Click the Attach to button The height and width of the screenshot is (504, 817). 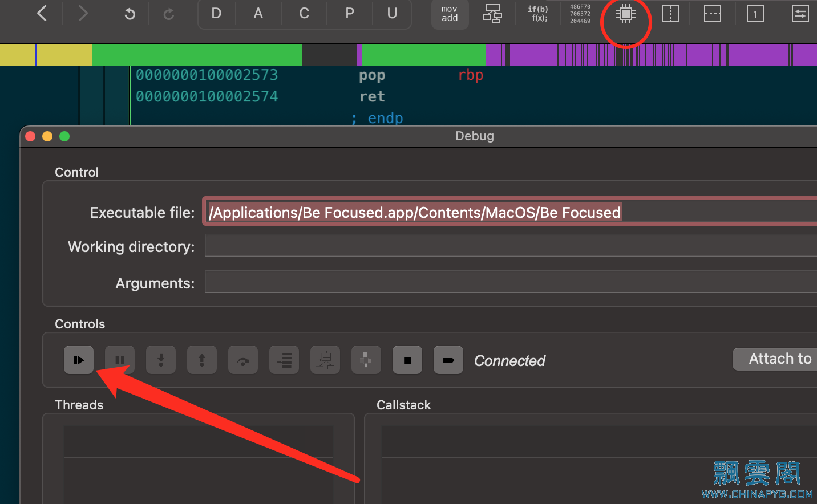[775, 359]
